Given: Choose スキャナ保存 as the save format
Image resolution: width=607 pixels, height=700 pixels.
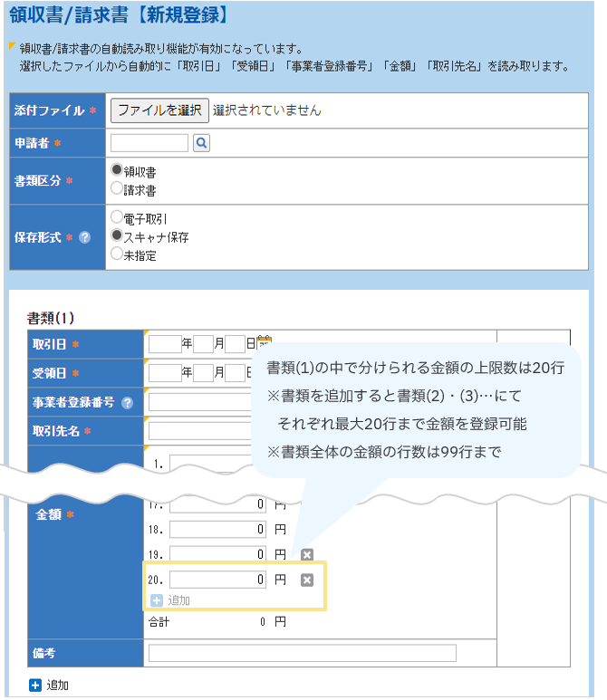Looking at the screenshot, I should (x=116, y=235).
